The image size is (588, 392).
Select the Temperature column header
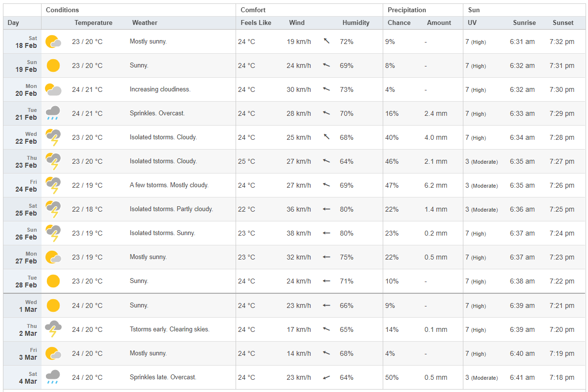coord(93,22)
